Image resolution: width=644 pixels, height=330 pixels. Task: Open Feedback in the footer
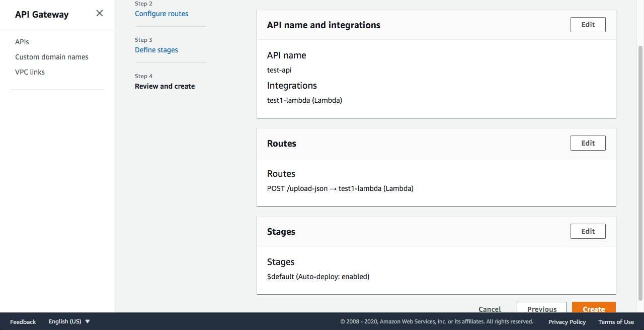click(x=23, y=321)
